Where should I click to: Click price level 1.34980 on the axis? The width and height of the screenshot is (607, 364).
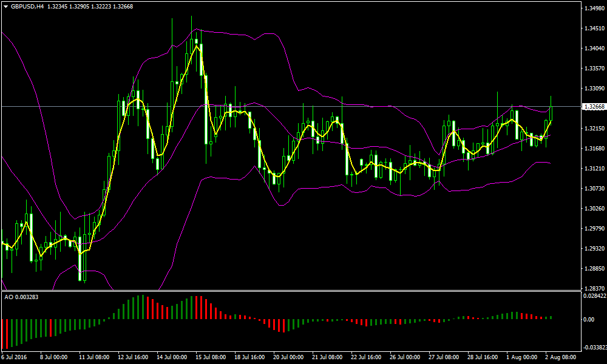click(x=594, y=8)
